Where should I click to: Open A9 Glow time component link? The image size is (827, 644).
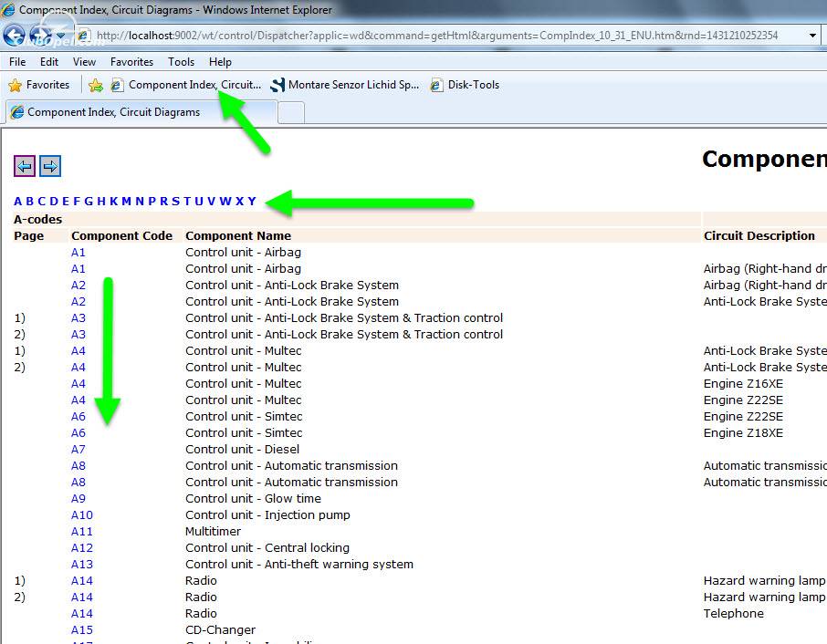(79, 499)
